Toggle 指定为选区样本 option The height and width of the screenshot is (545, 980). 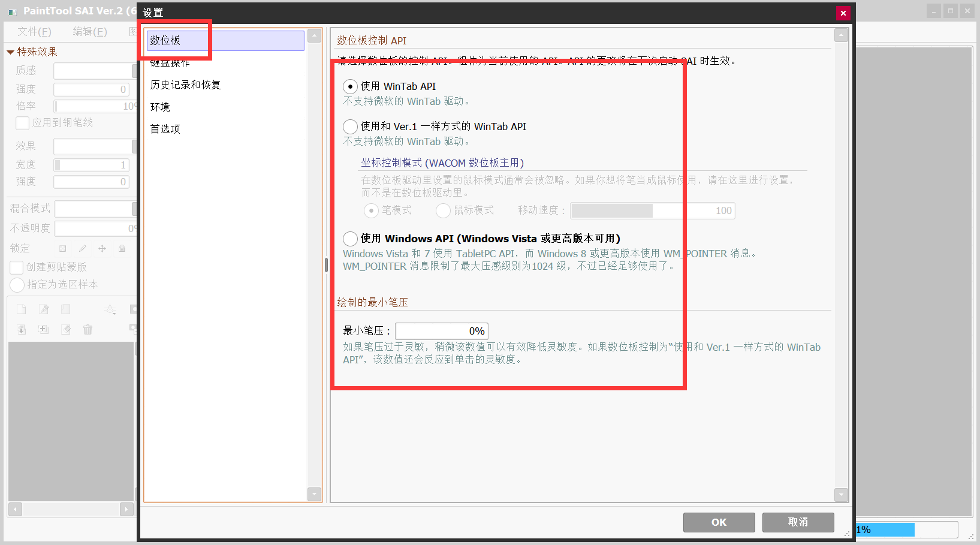point(17,285)
